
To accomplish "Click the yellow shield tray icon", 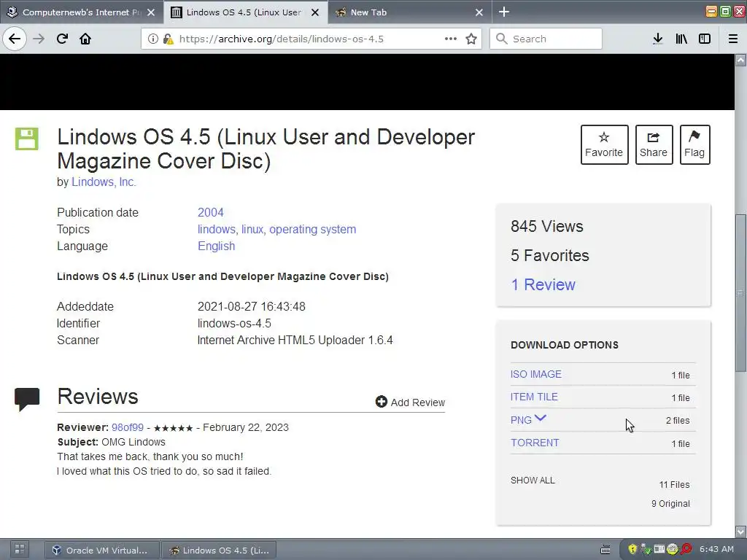I will (632, 549).
